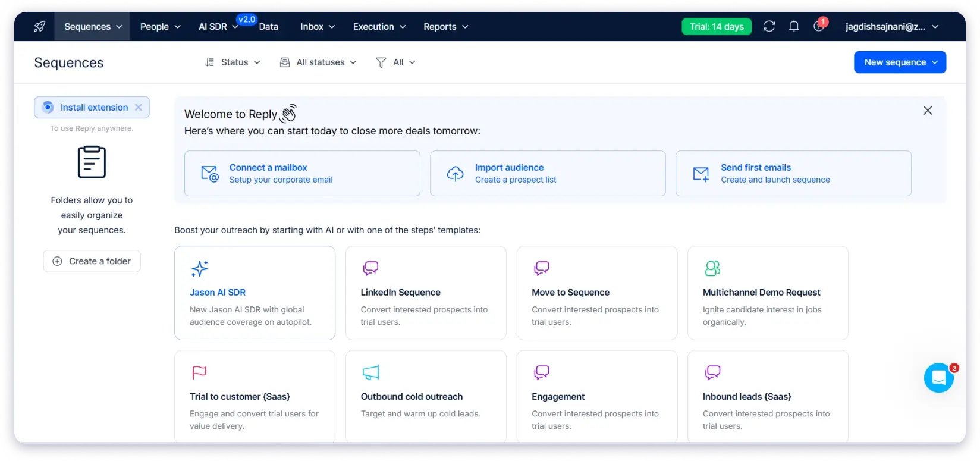
Task: Open the notifications bell
Action: click(x=793, y=27)
